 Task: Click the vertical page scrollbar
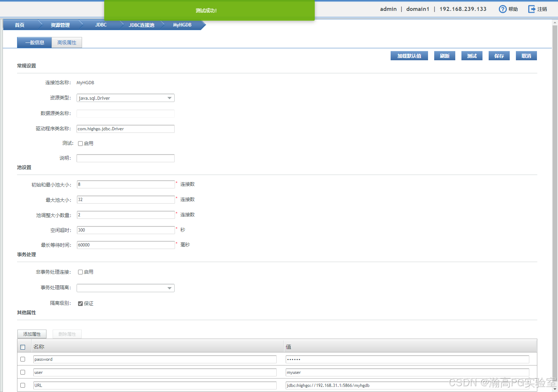(555, 205)
